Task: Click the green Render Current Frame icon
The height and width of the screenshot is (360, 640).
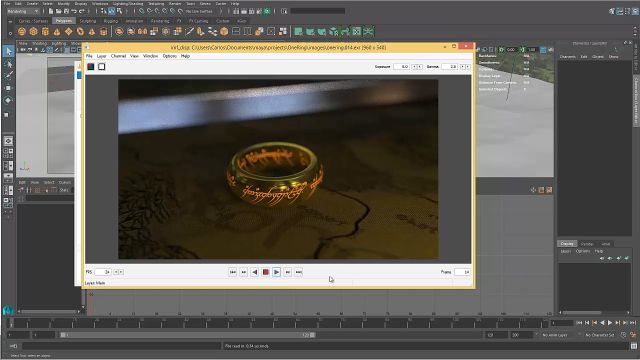Action: 267,11
